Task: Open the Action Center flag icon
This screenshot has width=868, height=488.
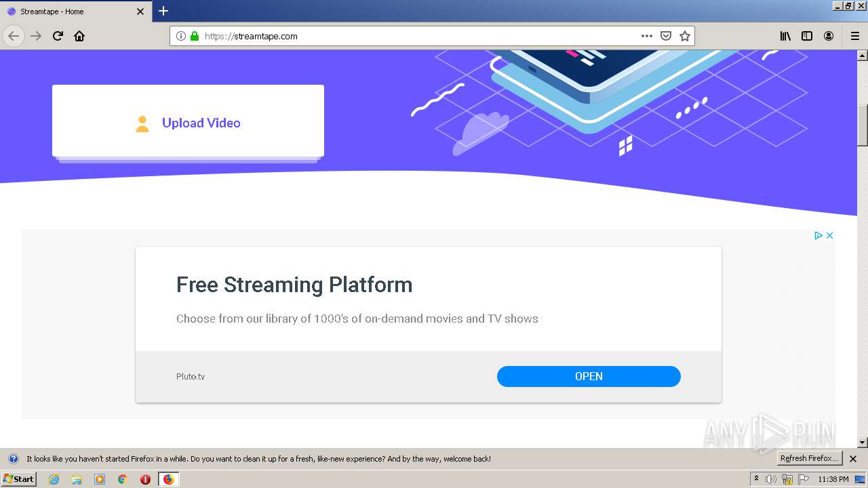Action: (x=803, y=479)
